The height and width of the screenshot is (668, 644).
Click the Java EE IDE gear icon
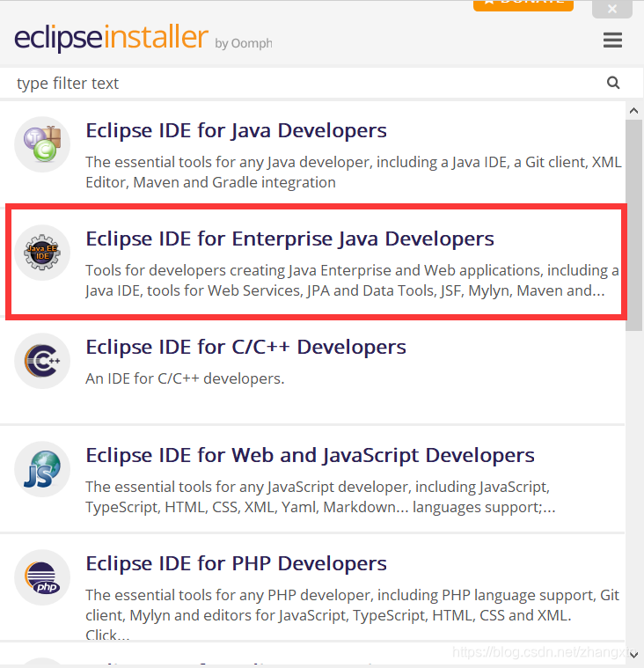[42, 253]
